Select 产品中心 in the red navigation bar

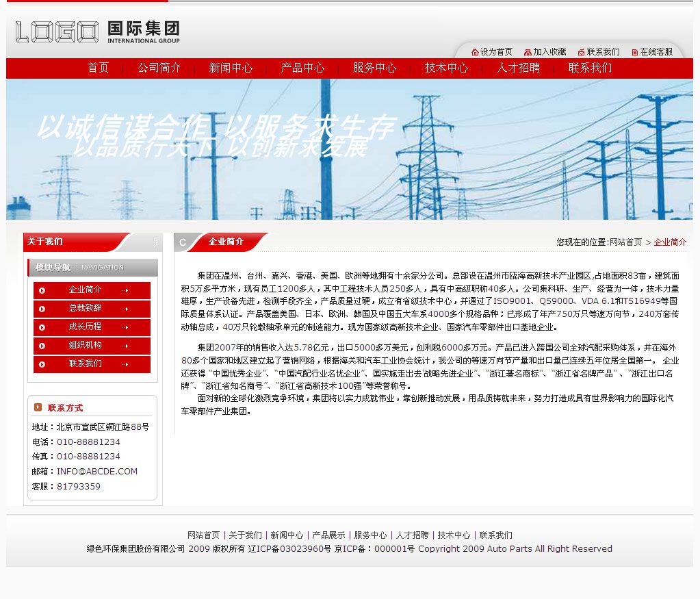point(302,68)
